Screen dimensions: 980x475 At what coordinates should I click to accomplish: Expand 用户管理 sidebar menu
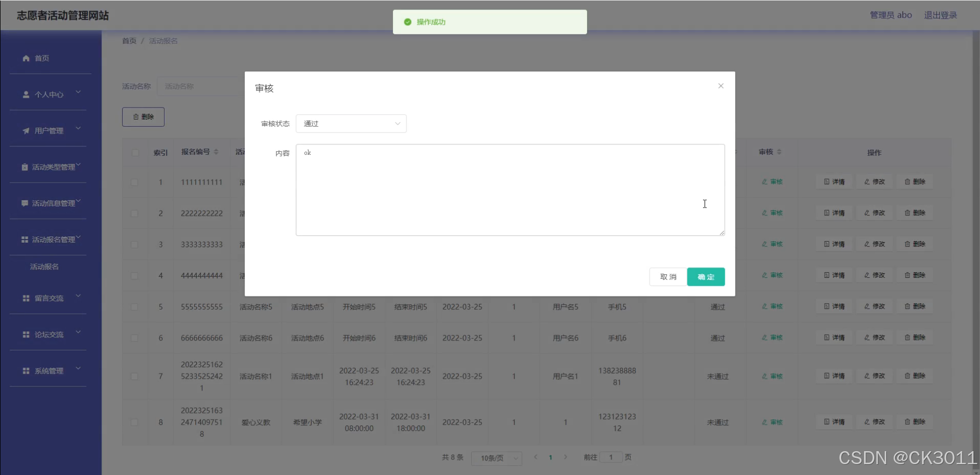tap(50, 131)
